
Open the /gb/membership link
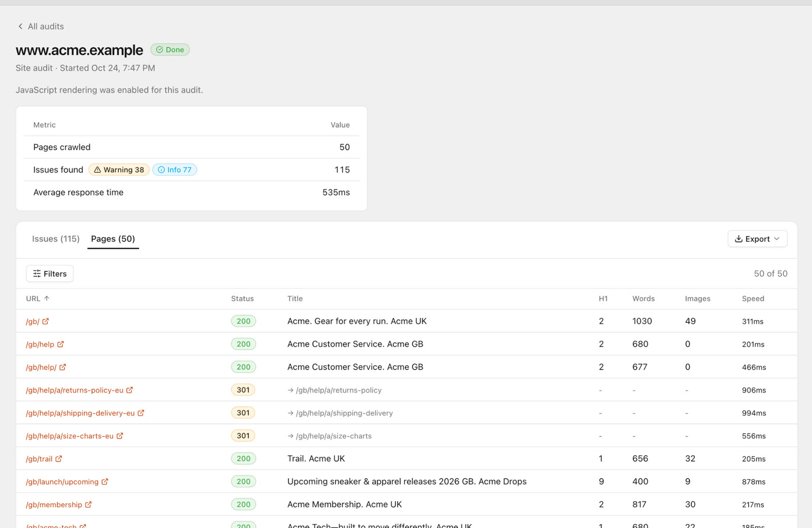point(54,504)
